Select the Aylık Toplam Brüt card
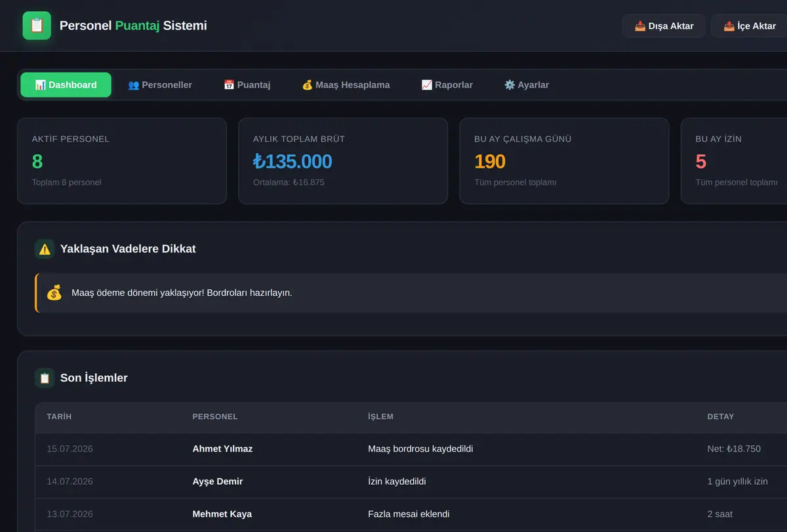Screen dimensions: 787x532 [x=343, y=161]
